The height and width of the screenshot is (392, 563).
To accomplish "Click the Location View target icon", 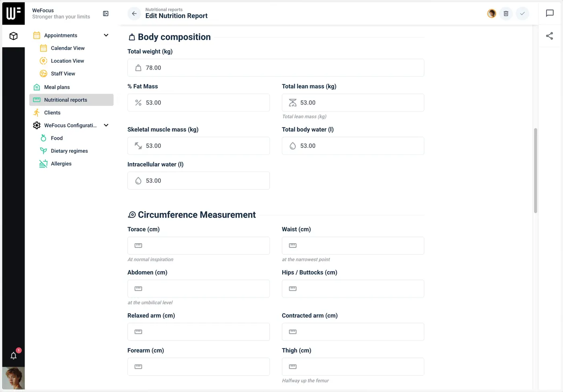I will pos(43,61).
